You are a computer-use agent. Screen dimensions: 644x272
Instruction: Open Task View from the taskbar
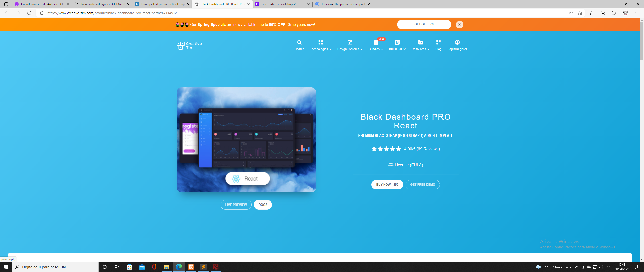(x=117, y=267)
